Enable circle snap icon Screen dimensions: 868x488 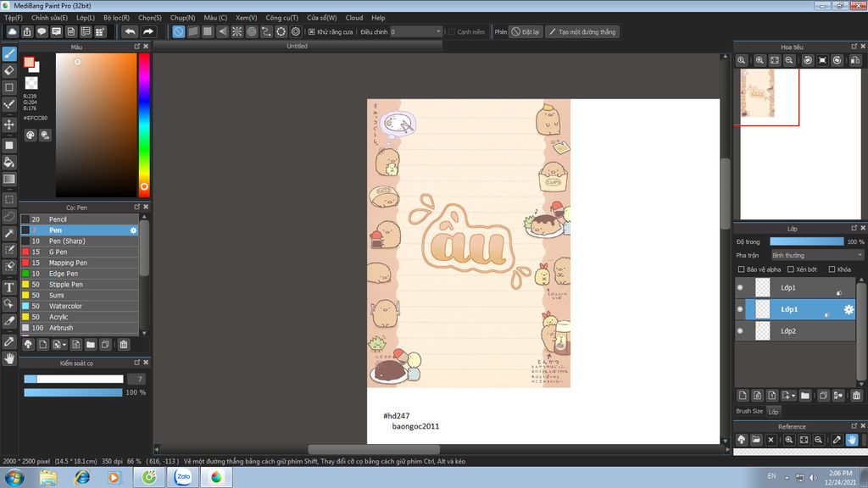[252, 31]
